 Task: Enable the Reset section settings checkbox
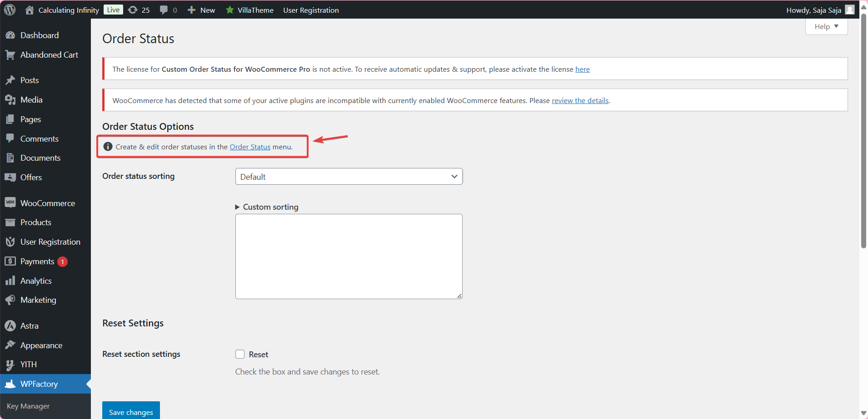[240, 354]
